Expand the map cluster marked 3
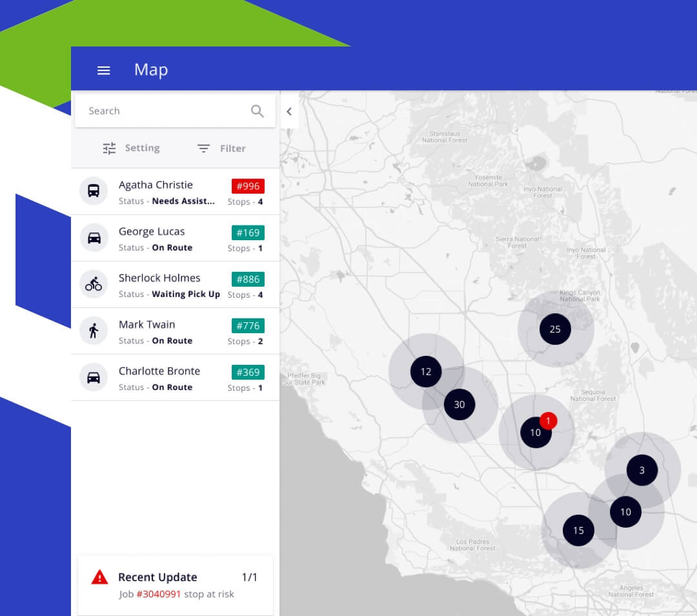697x616 pixels. click(x=641, y=470)
